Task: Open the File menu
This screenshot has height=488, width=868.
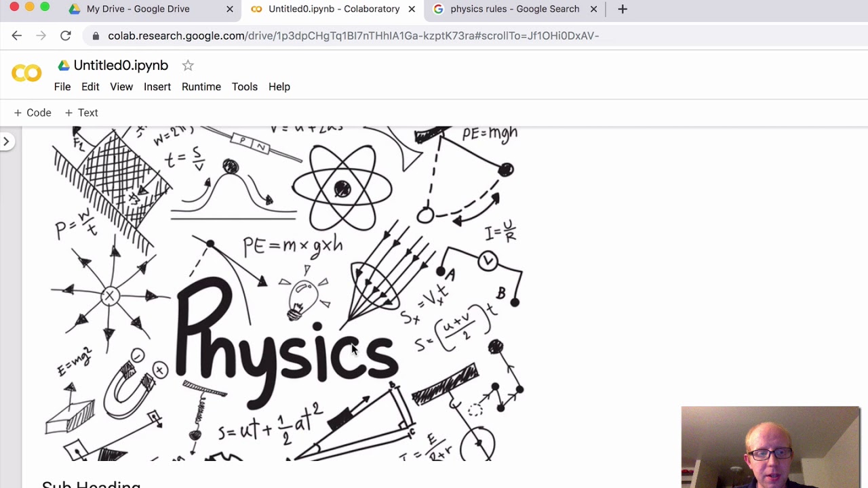Action: 62,87
